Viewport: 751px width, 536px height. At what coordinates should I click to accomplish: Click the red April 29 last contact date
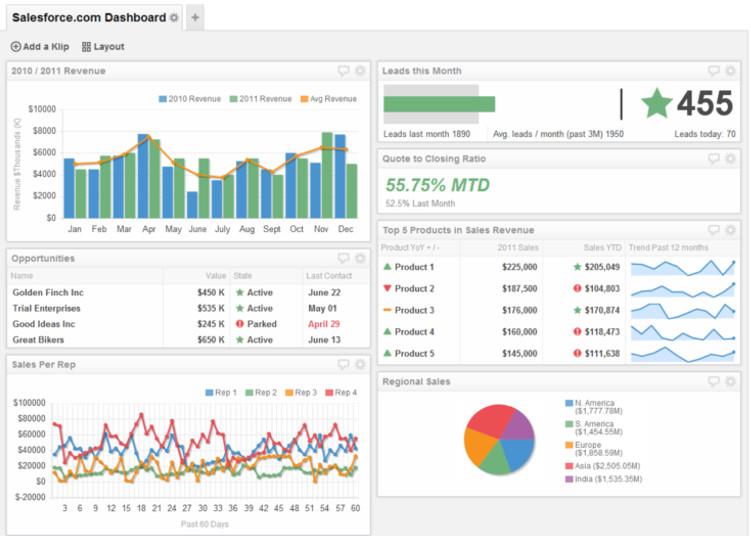324,324
